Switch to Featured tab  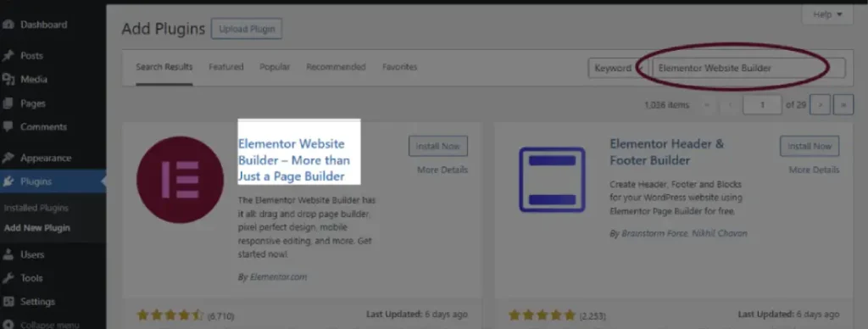click(x=225, y=67)
